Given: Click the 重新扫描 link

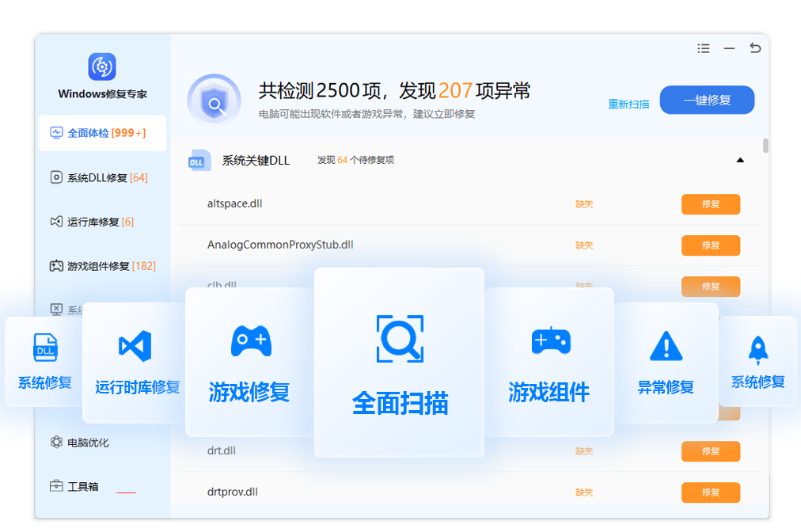Looking at the screenshot, I should tap(628, 104).
